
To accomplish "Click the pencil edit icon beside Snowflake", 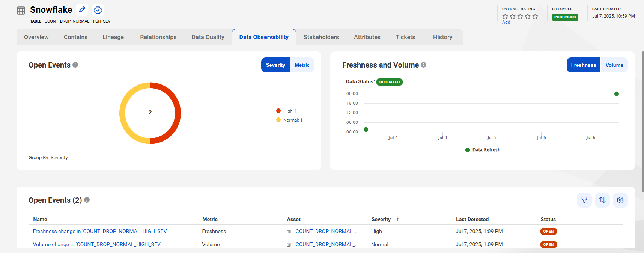I will (x=82, y=10).
